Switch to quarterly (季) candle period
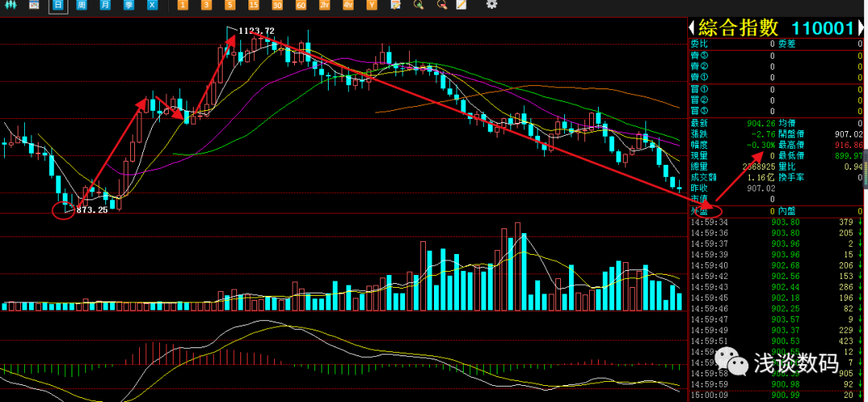 (128, 5)
